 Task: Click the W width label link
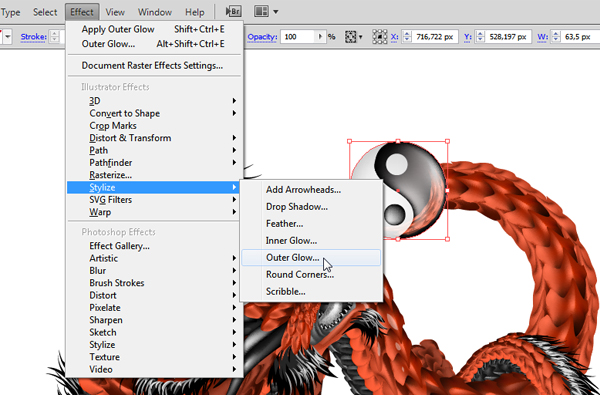click(x=543, y=37)
